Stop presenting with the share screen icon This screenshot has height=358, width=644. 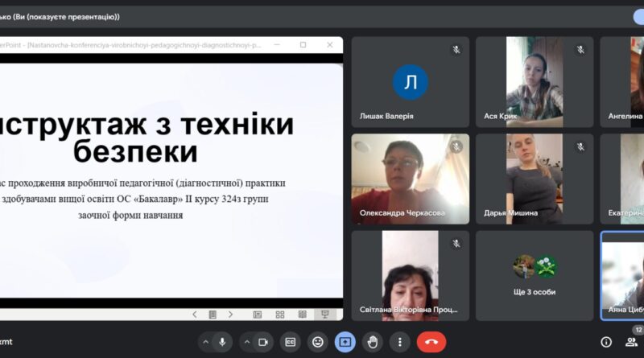click(x=345, y=342)
